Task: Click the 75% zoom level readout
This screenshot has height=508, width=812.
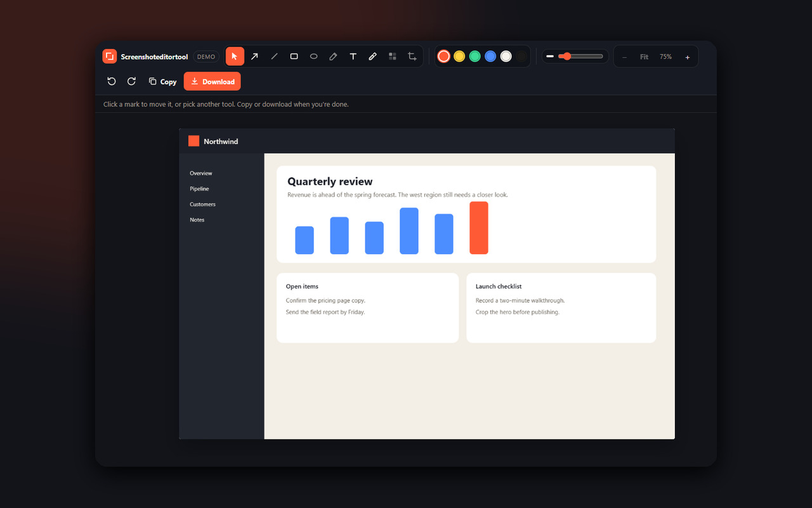Action: (665, 57)
